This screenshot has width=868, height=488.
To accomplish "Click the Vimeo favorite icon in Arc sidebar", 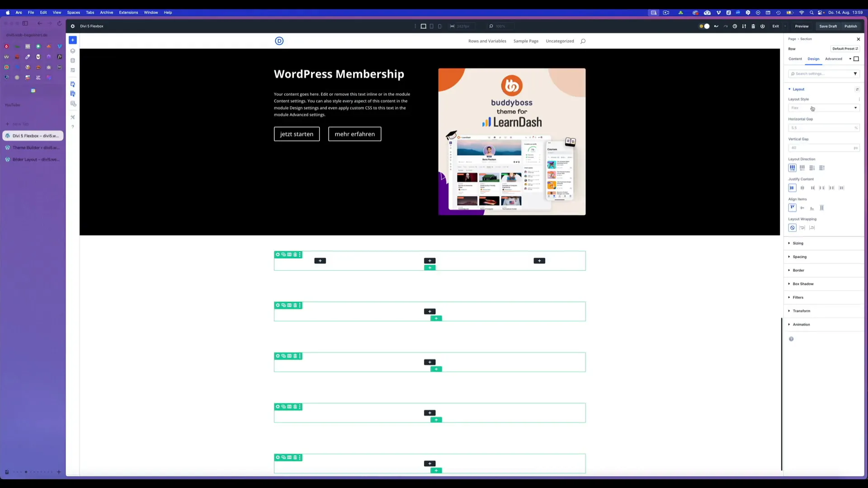I will point(59,46).
